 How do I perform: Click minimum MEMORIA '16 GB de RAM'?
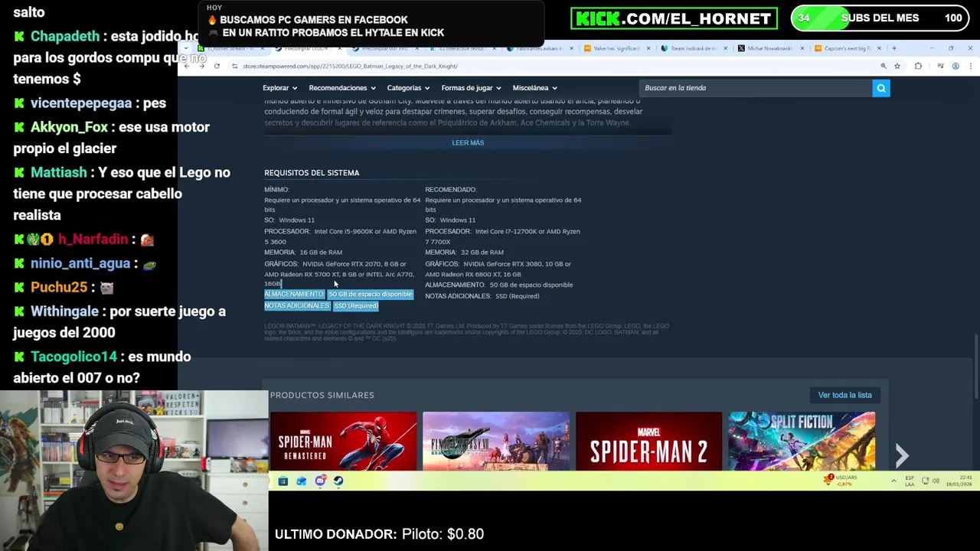(x=321, y=253)
